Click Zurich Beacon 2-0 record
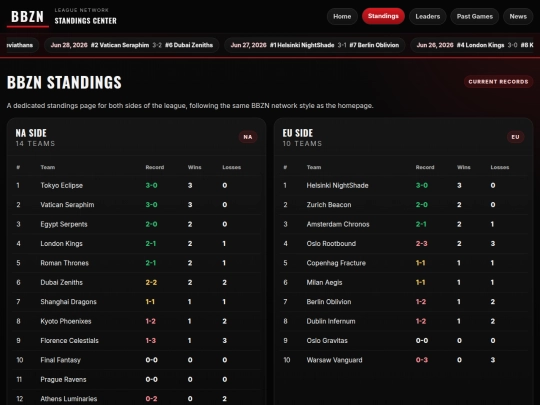 [422, 205]
